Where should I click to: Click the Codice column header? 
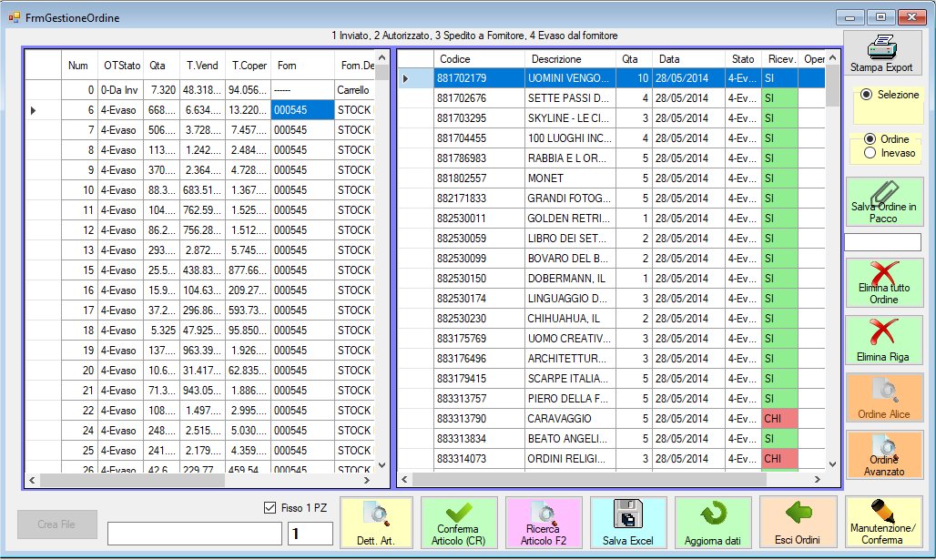coord(479,58)
